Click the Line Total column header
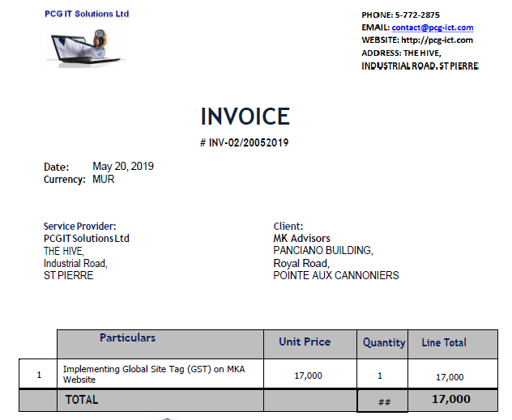The height and width of the screenshot is (420, 512). point(444,342)
